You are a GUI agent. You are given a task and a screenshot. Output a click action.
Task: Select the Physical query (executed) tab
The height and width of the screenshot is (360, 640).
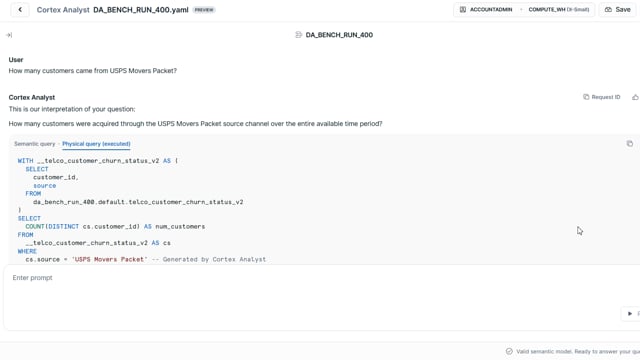(96, 144)
